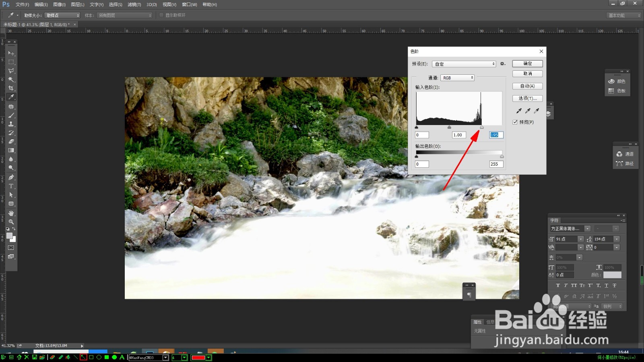644x362 pixels.
Task: Open the 色板 swatches panel button
Action: click(617, 91)
